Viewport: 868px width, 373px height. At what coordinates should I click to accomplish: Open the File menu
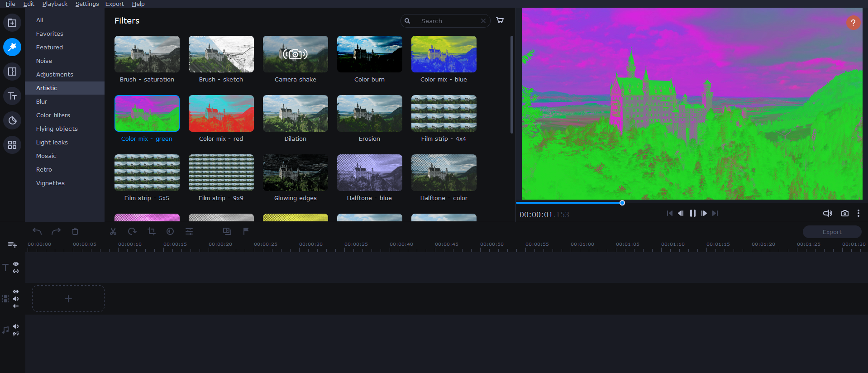click(10, 4)
